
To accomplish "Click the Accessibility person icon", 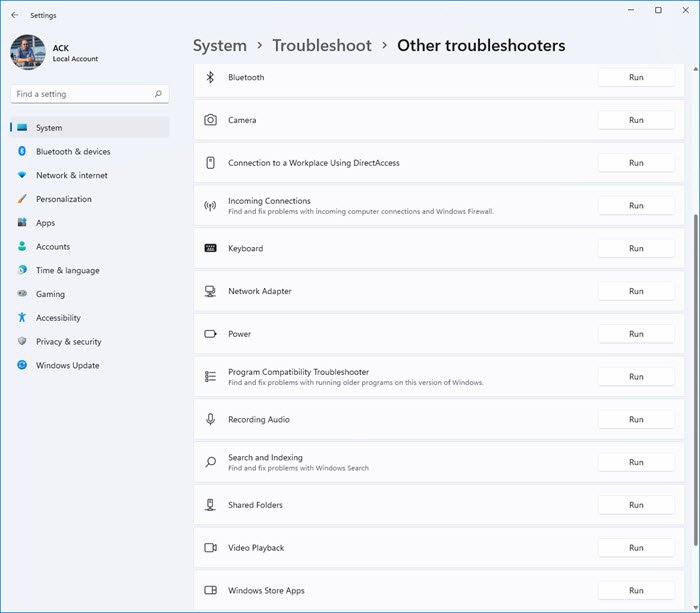I will point(22,318).
